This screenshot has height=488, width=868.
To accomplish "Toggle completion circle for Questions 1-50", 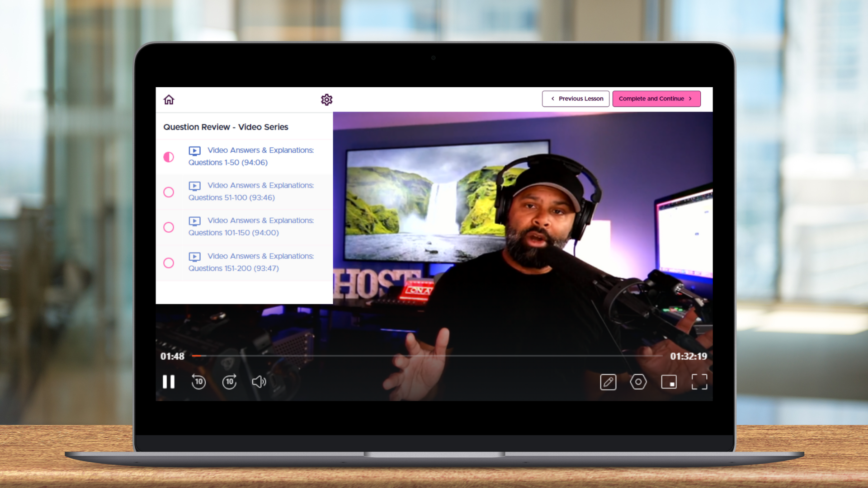I will point(169,157).
